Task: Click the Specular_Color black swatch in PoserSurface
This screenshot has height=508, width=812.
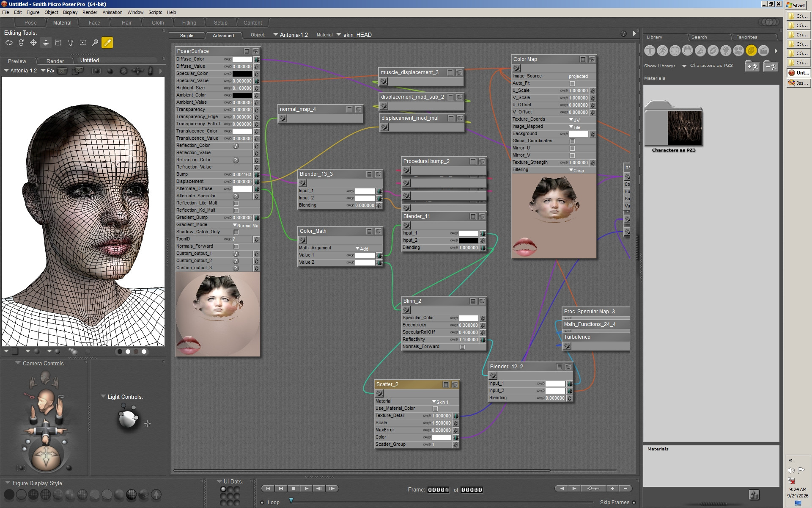Action: [242, 74]
